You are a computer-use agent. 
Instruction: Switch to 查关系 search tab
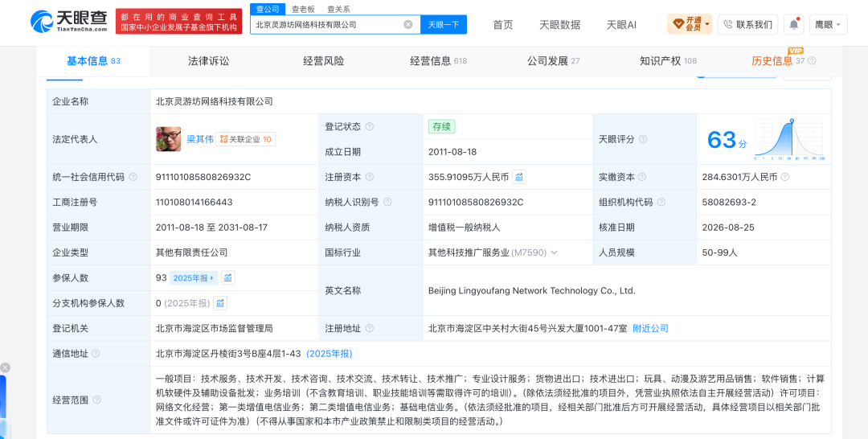[x=338, y=10]
